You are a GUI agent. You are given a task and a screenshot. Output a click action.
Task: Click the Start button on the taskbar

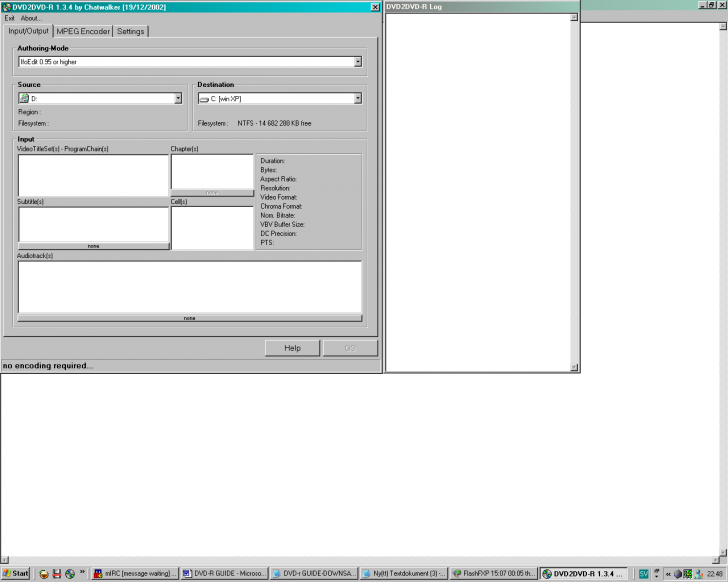[x=15, y=574]
